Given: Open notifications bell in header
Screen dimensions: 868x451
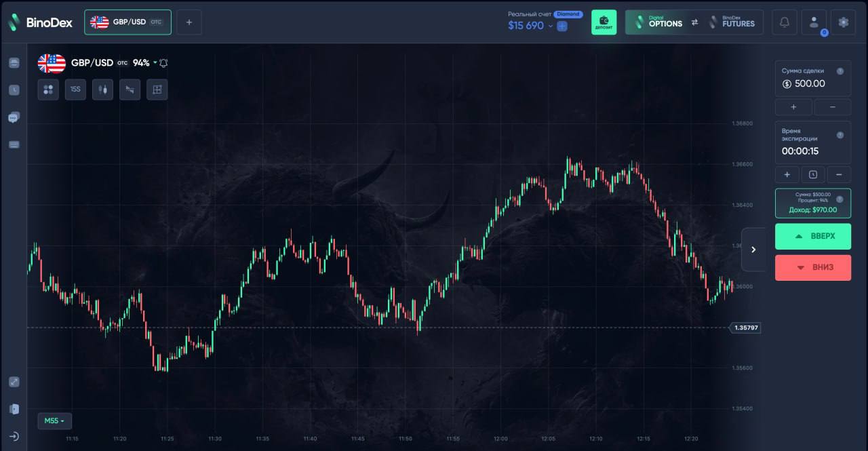Looking at the screenshot, I should pos(785,22).
